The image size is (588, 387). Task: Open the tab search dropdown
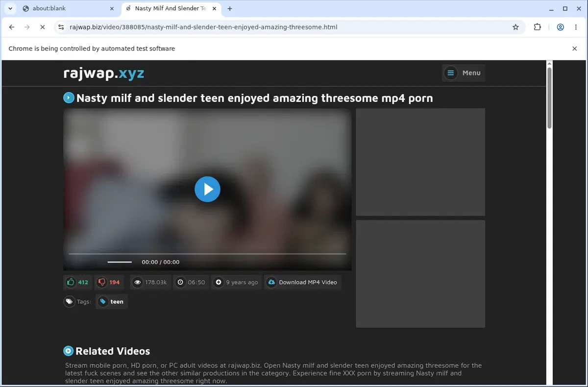10,8
